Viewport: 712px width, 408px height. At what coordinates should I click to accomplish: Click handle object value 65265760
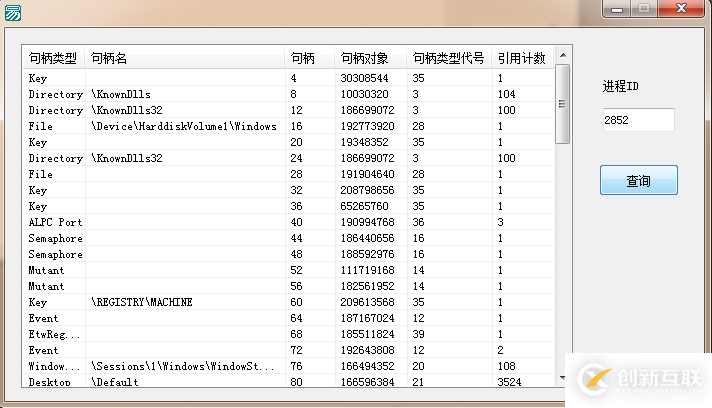click(364, 206)
